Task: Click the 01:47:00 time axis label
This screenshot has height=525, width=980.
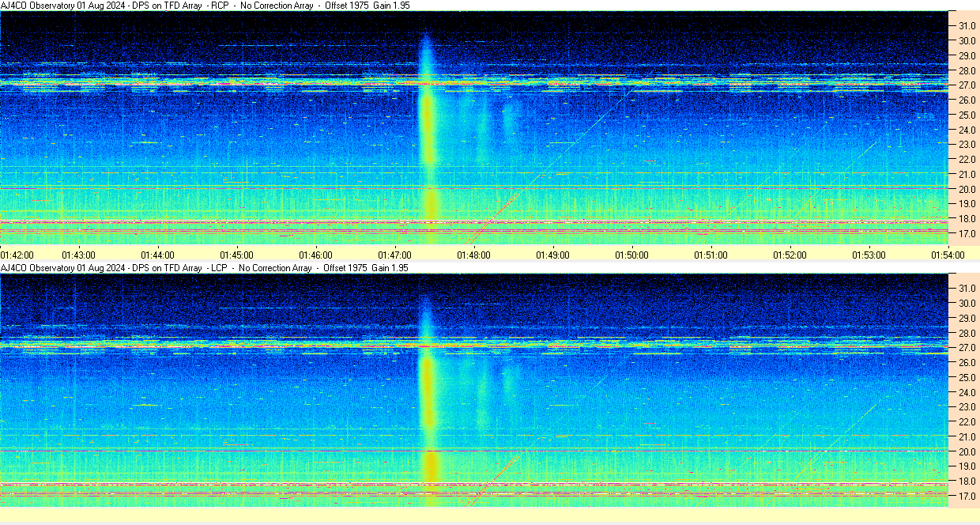Action: click(394, 255)
